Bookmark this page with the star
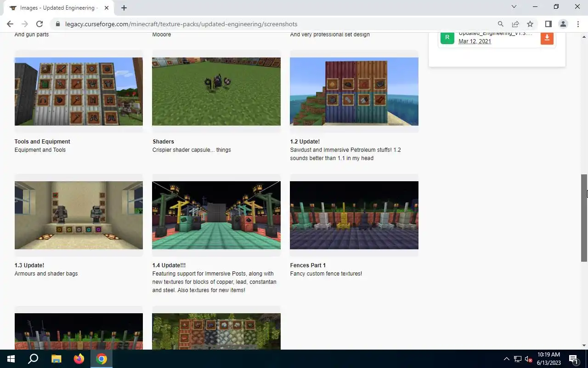Screen dimensions: 588x368 click(x=530, y=24)
